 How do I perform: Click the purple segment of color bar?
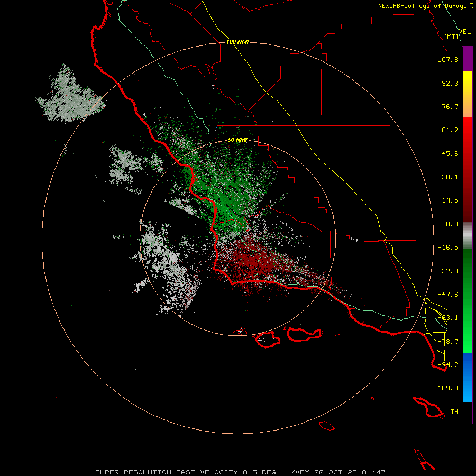[467, 59]
